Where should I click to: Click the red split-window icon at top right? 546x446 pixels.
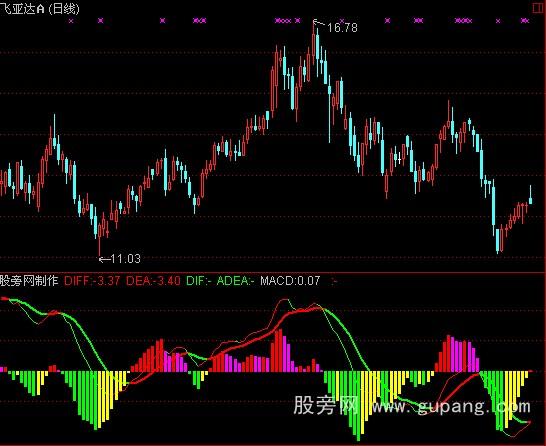[538, 8]
